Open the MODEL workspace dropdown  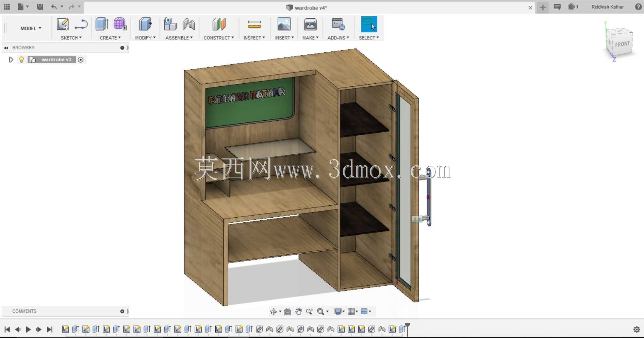[31, 28]
